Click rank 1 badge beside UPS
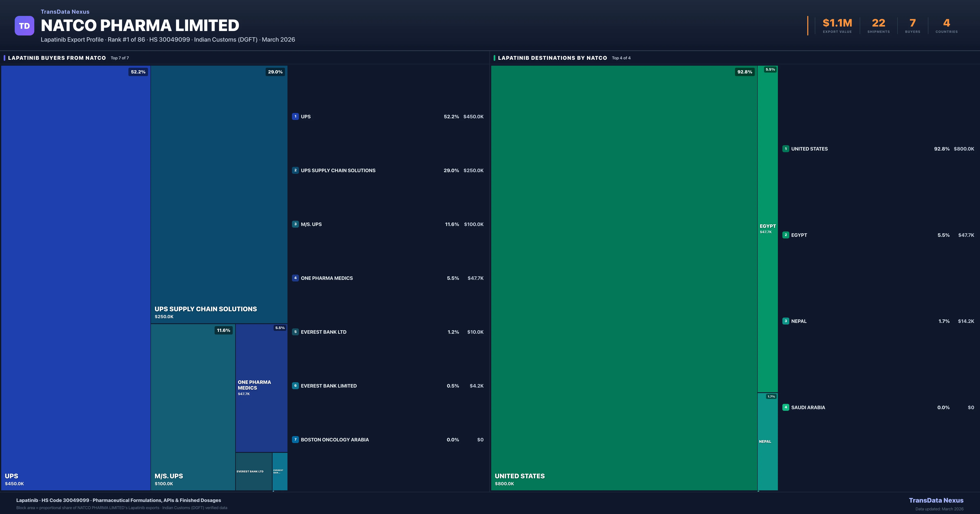 click(x=295, y=117)
